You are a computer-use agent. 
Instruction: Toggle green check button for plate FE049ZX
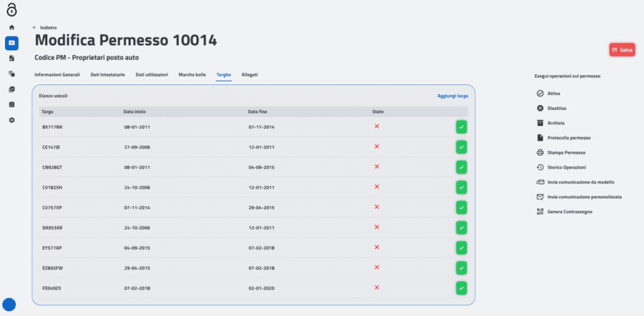tap(461, 288)
